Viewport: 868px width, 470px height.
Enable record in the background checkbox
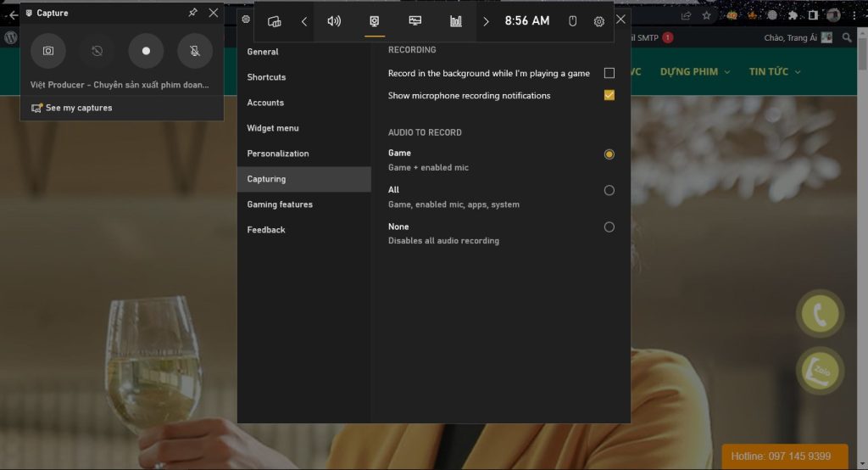tap(609, 74)
